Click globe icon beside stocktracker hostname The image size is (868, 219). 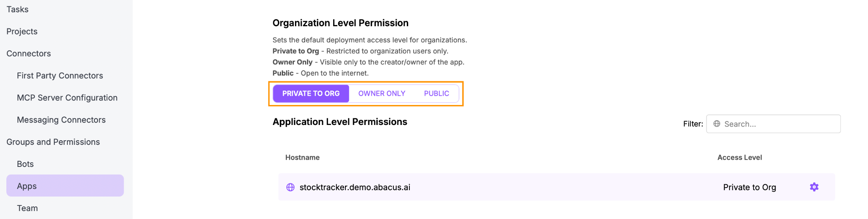click(290, 187)
